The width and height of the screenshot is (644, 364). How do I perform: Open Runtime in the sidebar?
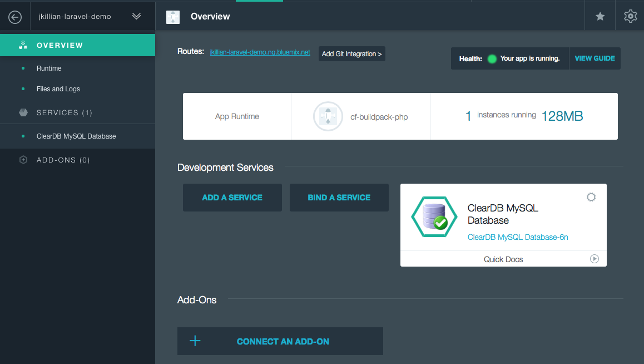click(x=49, y=68)
